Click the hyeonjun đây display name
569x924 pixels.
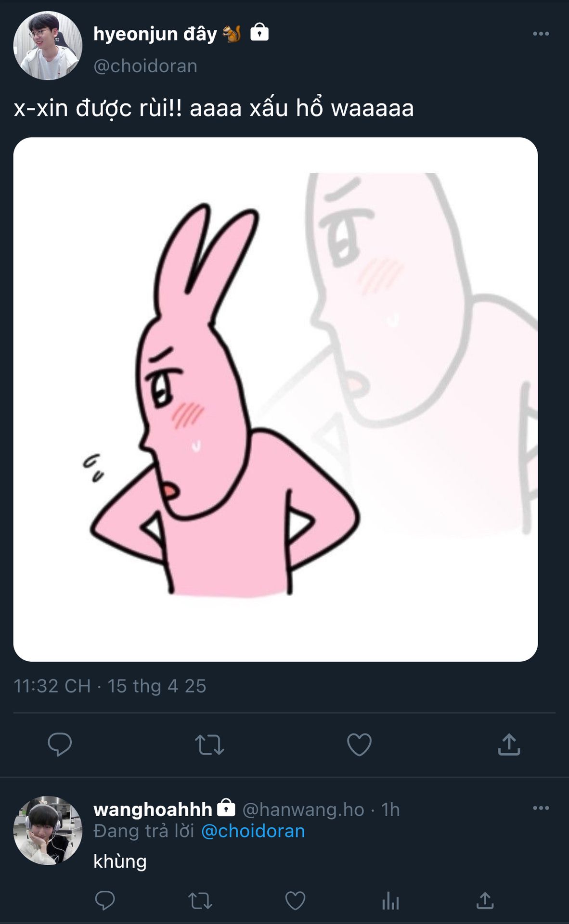point(155,34)
